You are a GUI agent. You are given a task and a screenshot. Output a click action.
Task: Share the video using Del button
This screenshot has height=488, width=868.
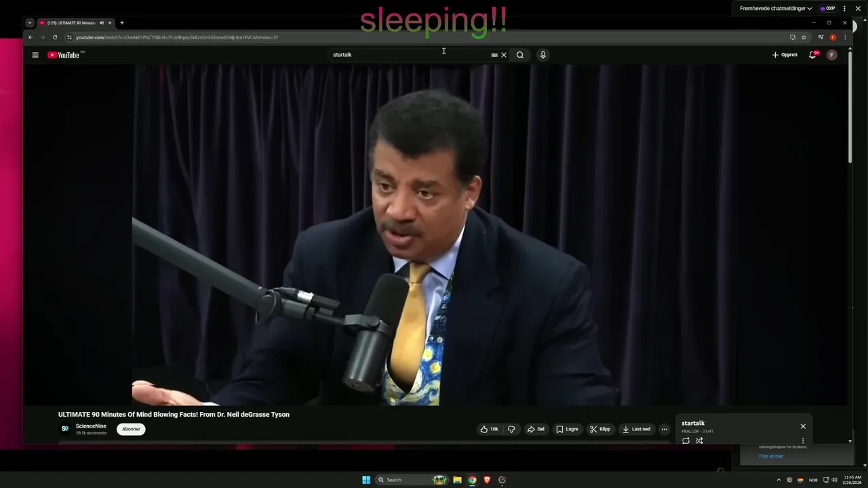(x=536, y=429)
